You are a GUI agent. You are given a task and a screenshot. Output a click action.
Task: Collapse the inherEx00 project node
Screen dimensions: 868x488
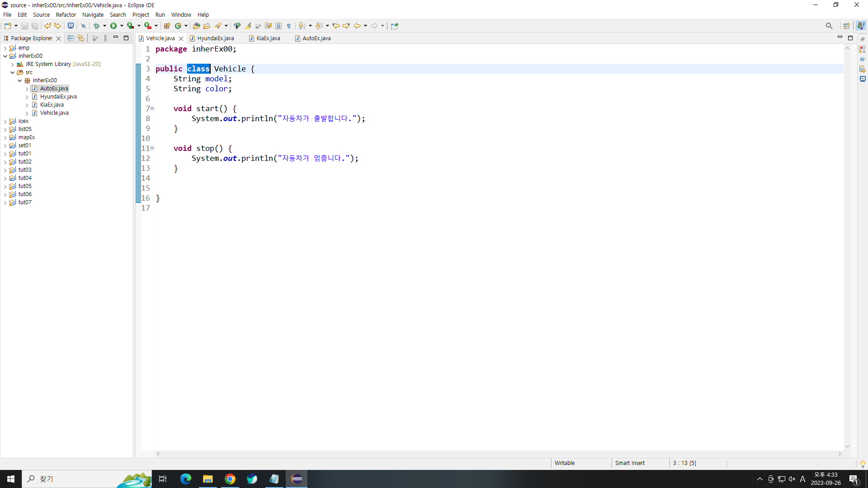(5, 56)
